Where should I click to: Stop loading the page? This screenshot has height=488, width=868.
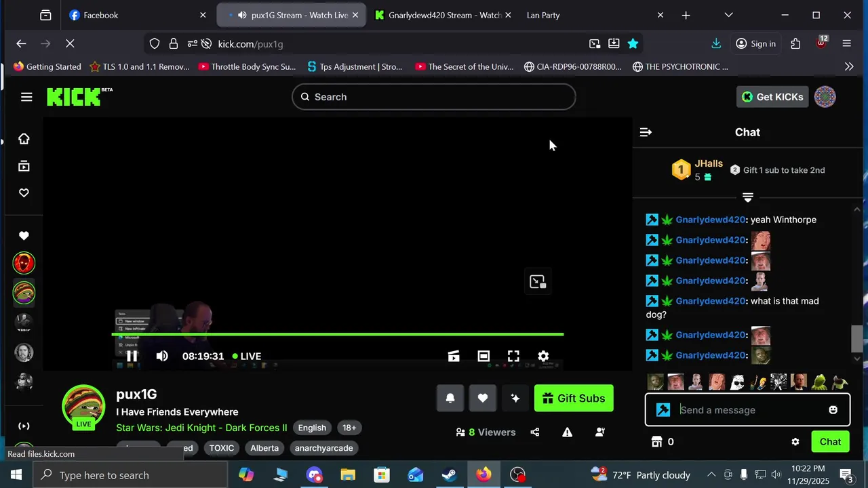(x=70, y=44)
